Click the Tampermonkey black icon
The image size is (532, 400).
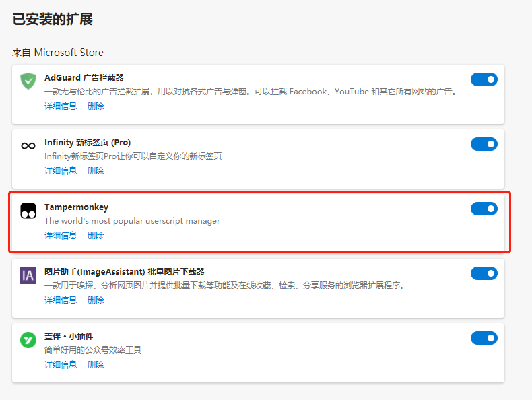tap(28, 211)
